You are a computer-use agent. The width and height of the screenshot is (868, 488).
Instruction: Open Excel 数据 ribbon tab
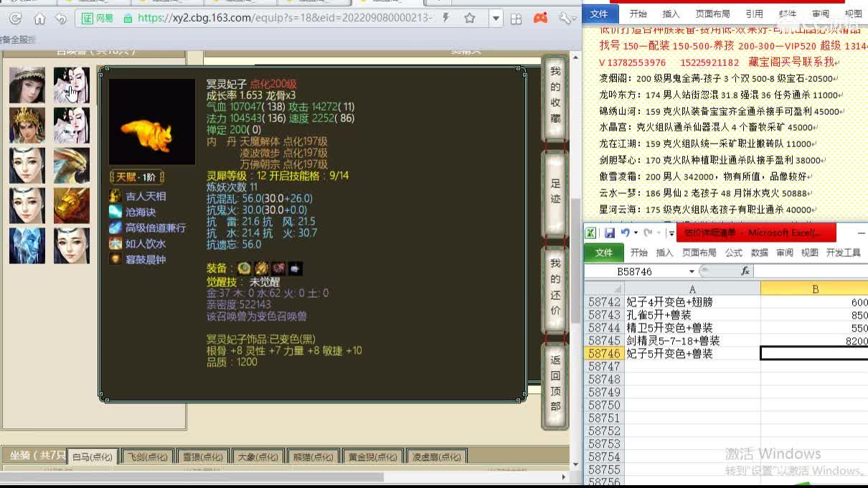760,253
